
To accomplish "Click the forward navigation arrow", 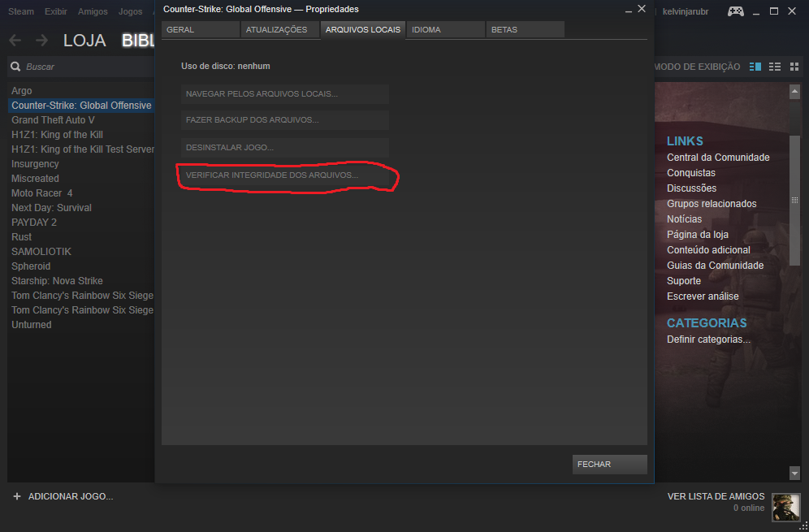I will [41, 41].
